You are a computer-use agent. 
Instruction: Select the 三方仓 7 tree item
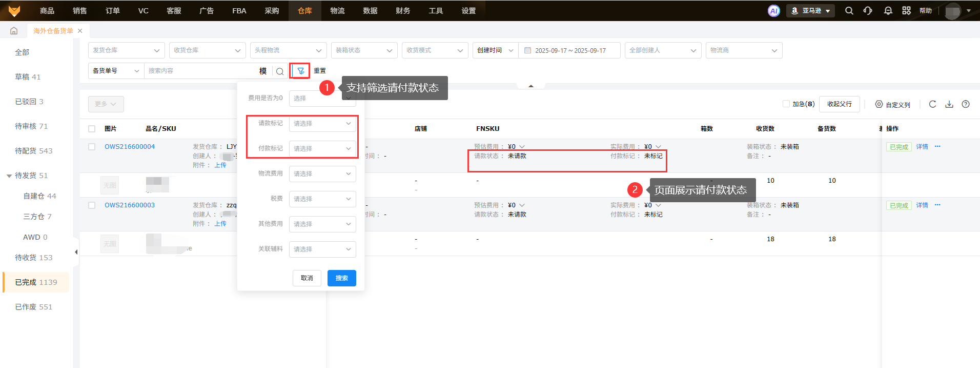tap(37, 217)
